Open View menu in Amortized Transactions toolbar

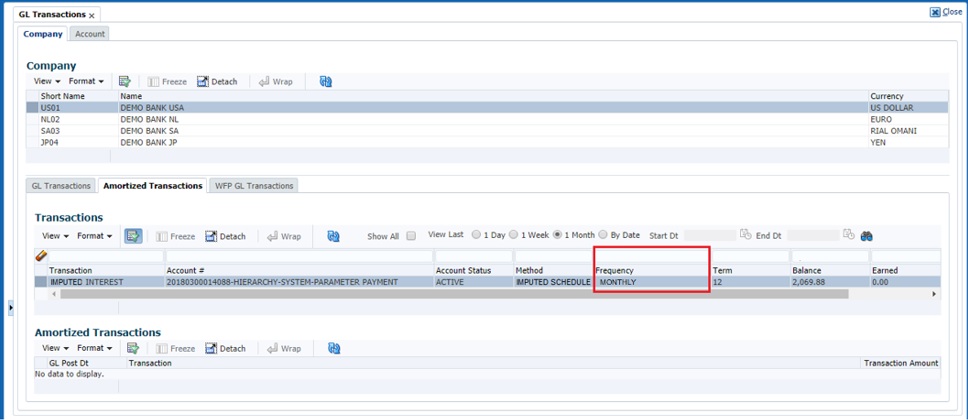(x=56, y=348)
